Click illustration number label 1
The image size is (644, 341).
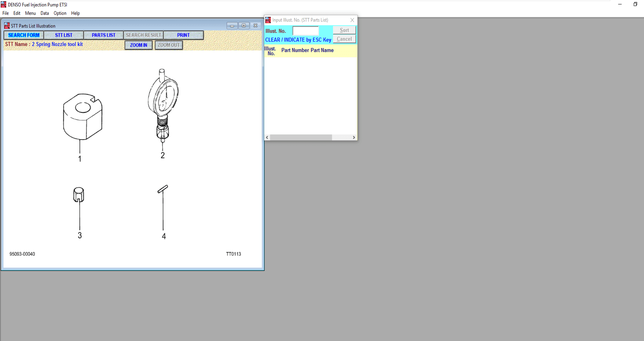(x=80, y=159)
